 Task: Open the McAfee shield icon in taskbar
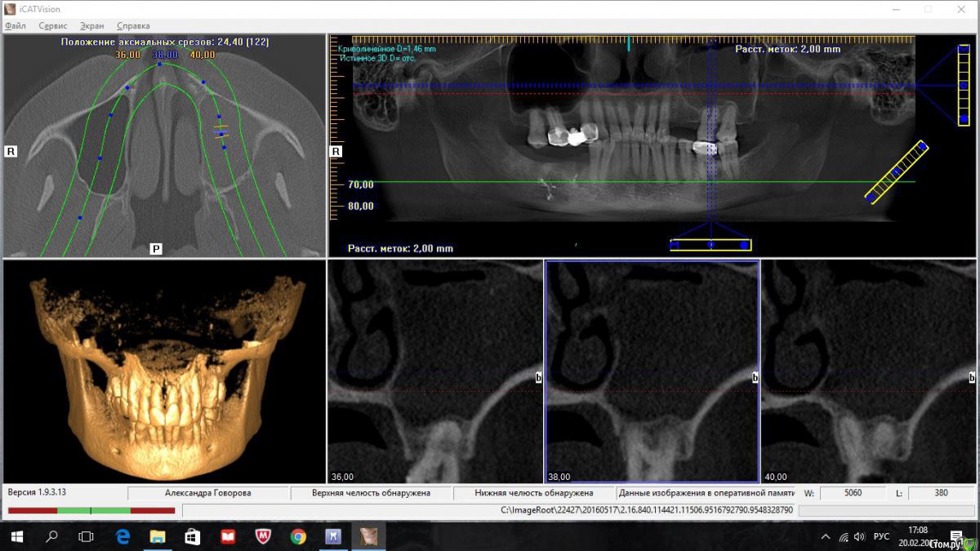(263, 536)
